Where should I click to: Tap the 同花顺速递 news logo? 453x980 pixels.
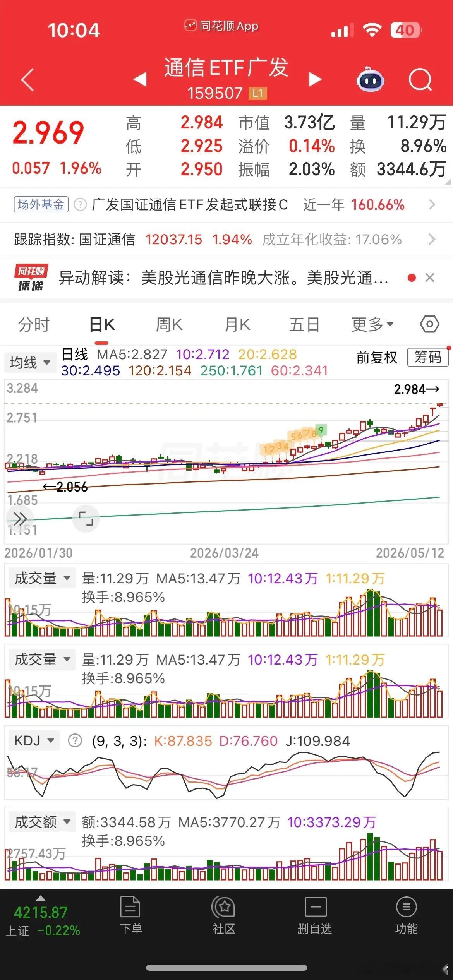[31, 278]
